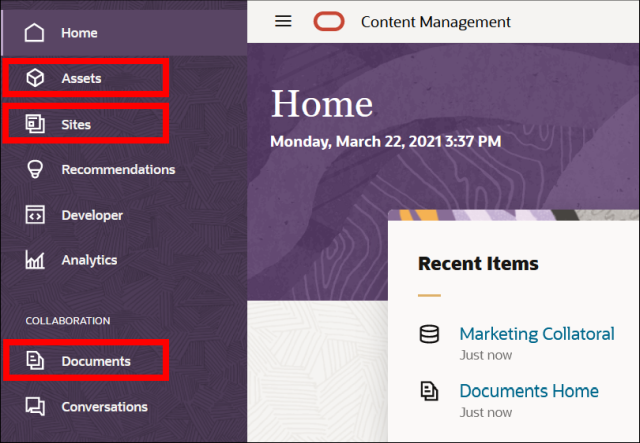Click the document icon beside Documents Home
The width and height of the screenshot is (640, 443).
[x=429, y=391]
